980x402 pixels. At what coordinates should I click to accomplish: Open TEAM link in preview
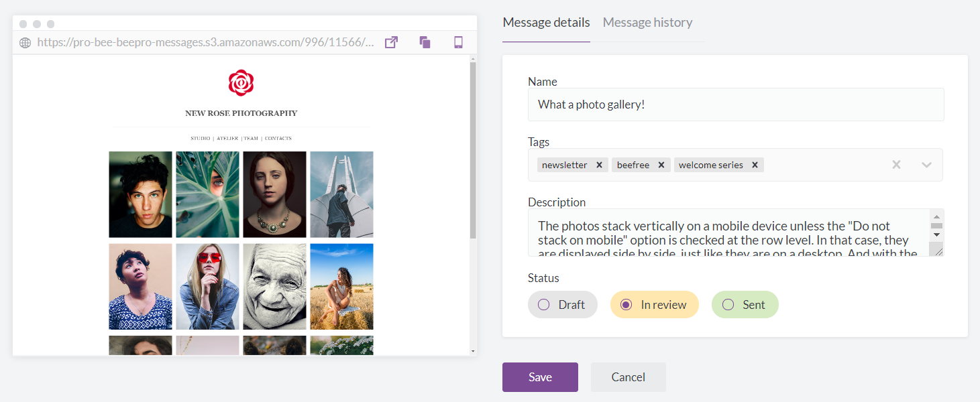251,139
